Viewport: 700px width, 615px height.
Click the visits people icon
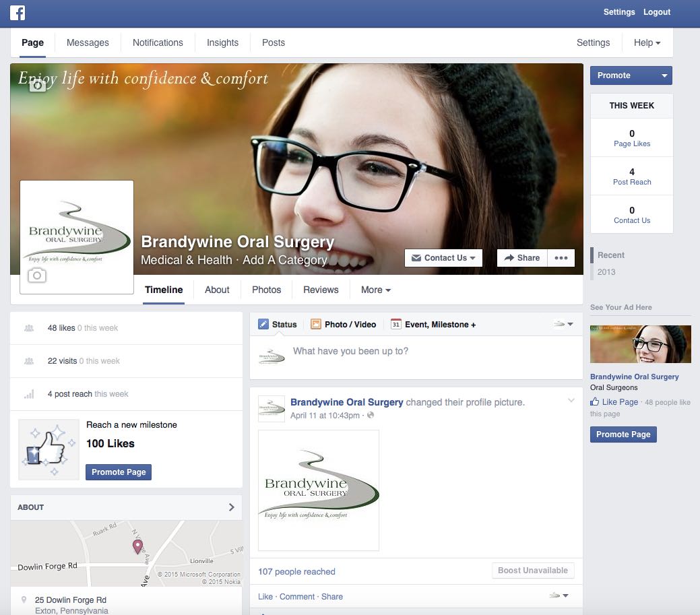click(x=29, y=361)
